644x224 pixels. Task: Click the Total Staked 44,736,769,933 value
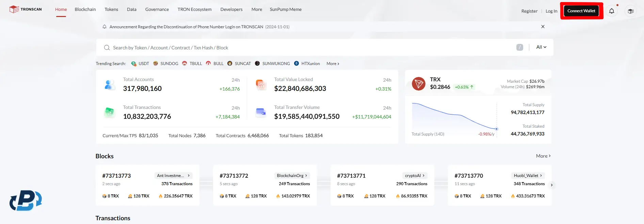tap(527, 134)
